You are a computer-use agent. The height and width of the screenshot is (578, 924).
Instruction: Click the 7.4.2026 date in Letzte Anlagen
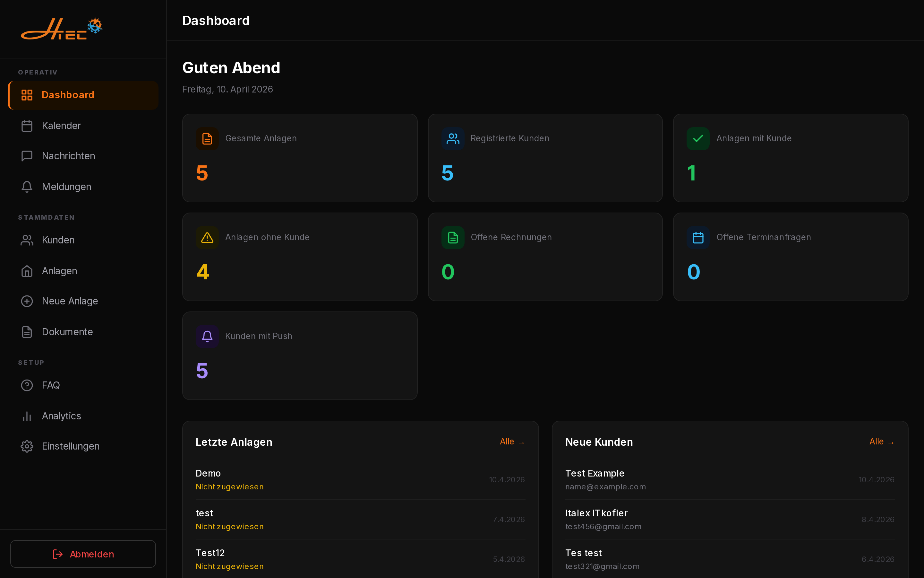pyautogui.click(x=509, y=519)
